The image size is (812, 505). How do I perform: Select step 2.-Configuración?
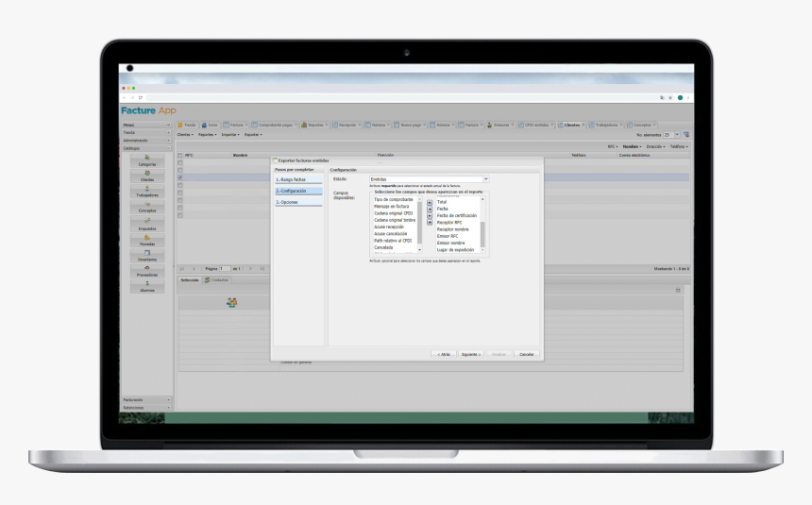coord(298,191)
